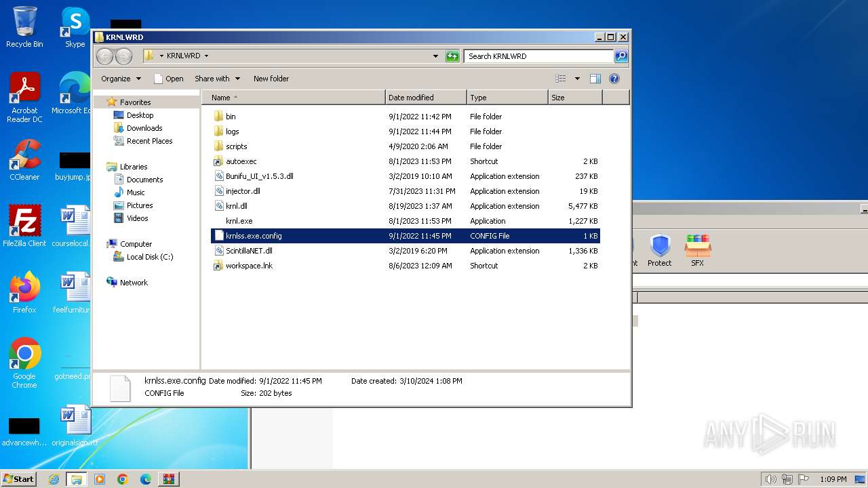The image size is (868, 488).
Task: Launch the Firefox desktop shortcut
Action: [24, 293]
